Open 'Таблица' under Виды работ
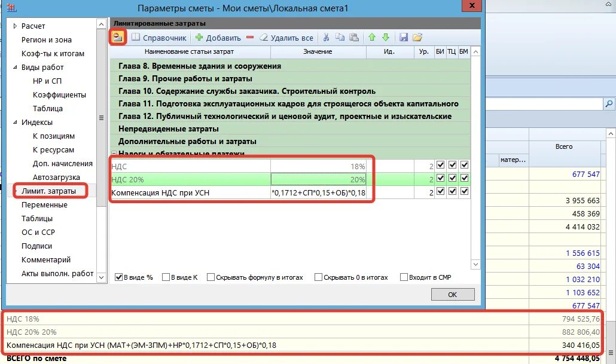Screen dimensions: 616x364 pyautogui.click(x=47, y=108)
